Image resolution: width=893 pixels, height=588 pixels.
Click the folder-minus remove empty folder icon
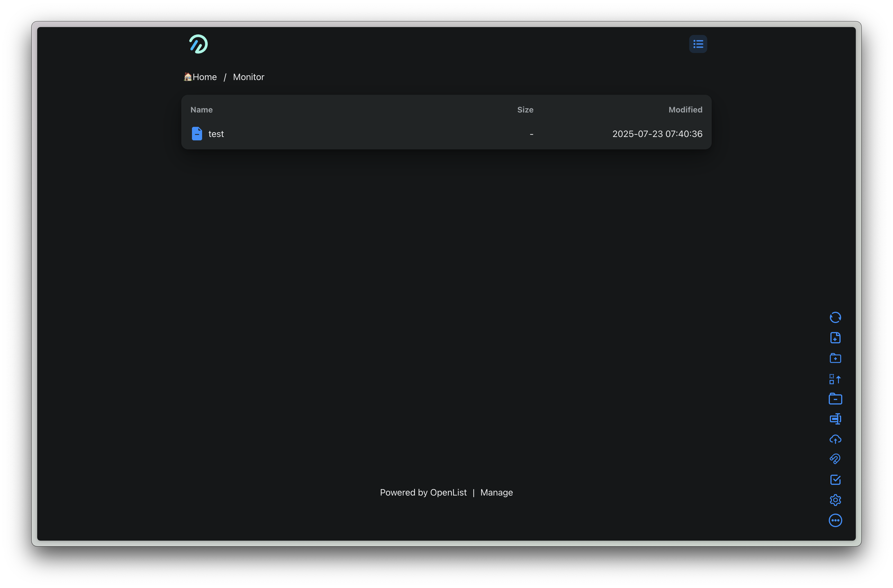[x=835, y=399]
